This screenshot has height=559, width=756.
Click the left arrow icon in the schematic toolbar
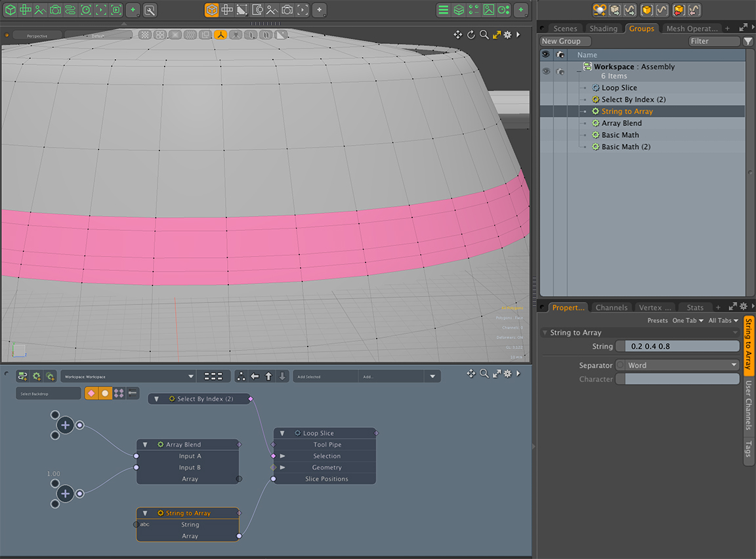255,376
